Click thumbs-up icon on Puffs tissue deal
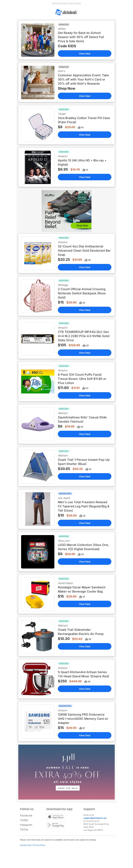 [x=84, y=388]
